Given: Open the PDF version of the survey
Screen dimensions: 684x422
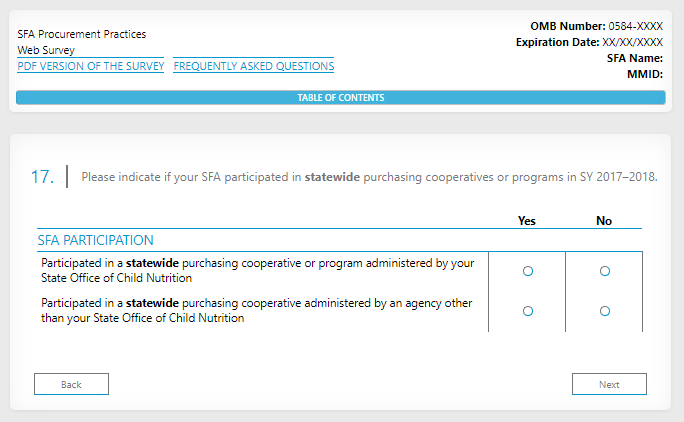Looking at the screenshot, I should (x=90, y=66).
